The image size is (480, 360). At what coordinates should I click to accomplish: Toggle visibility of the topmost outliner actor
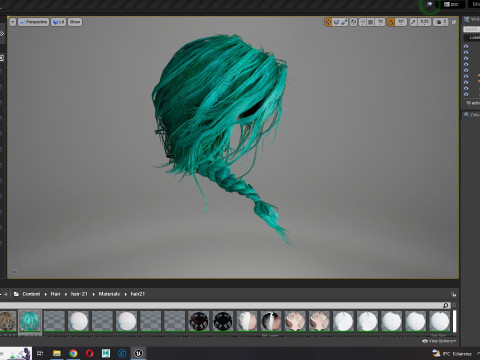pyautogui.click(x=466, y=46)
